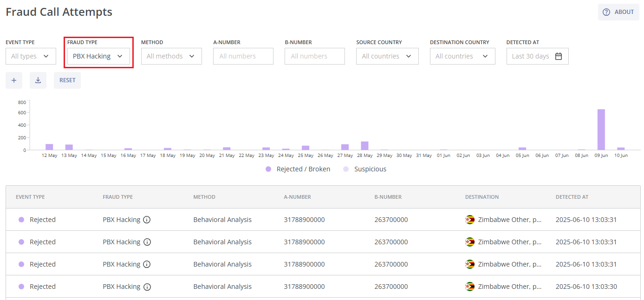Click the Zimbabwe flag icon in the first table row
Image resolution: width=644 pixels, height=300 pixels.
pos(470,219)
